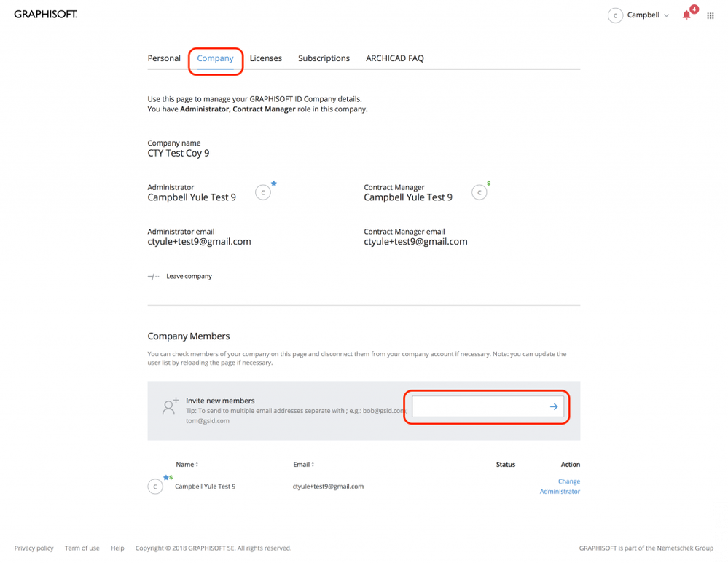Click the 'Company name' field label

click(x=174, y=143)
